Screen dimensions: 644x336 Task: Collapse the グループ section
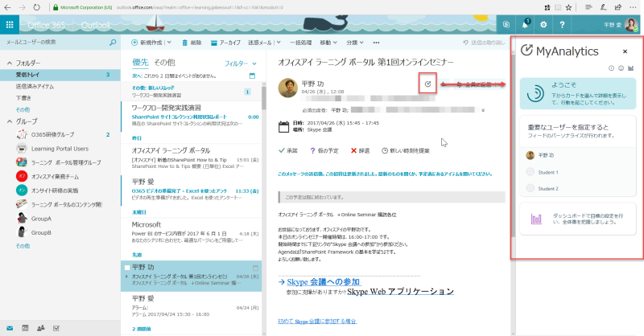pyautogui.click(x=10, y=121)
